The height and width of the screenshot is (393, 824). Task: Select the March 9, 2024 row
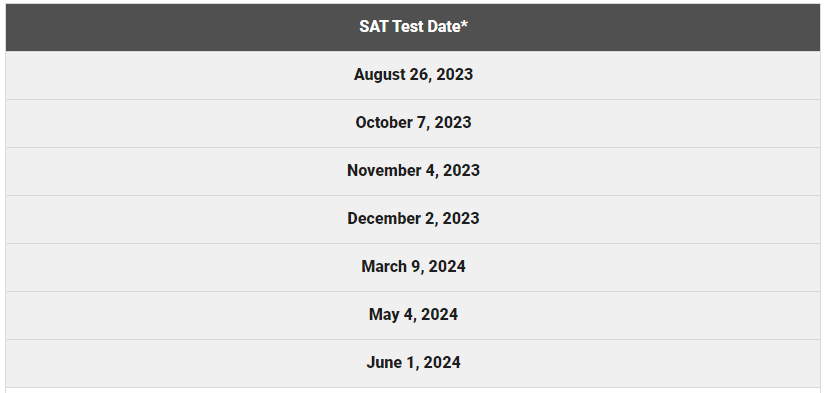click(x=413, y=267)
